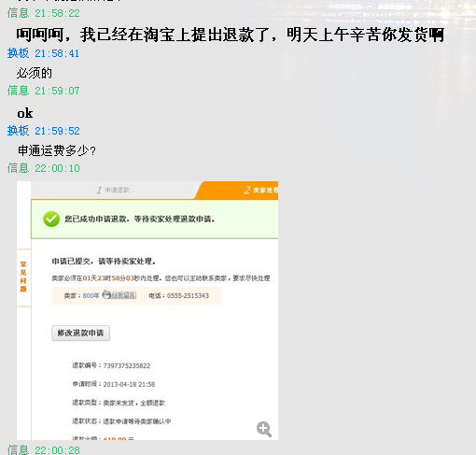Click the refund type 卖家未发货,全额退款
This screenshot has width=476, height=455.
pyautogui.click(x=134, y=403)
